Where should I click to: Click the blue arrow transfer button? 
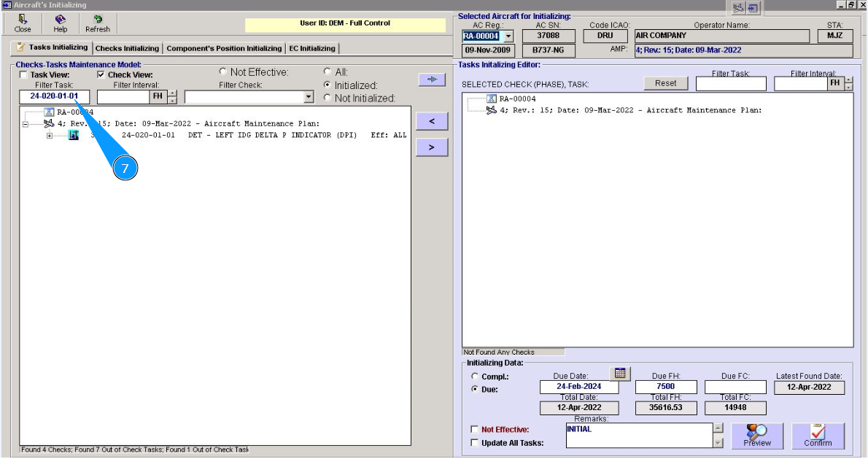click(431, 80)
